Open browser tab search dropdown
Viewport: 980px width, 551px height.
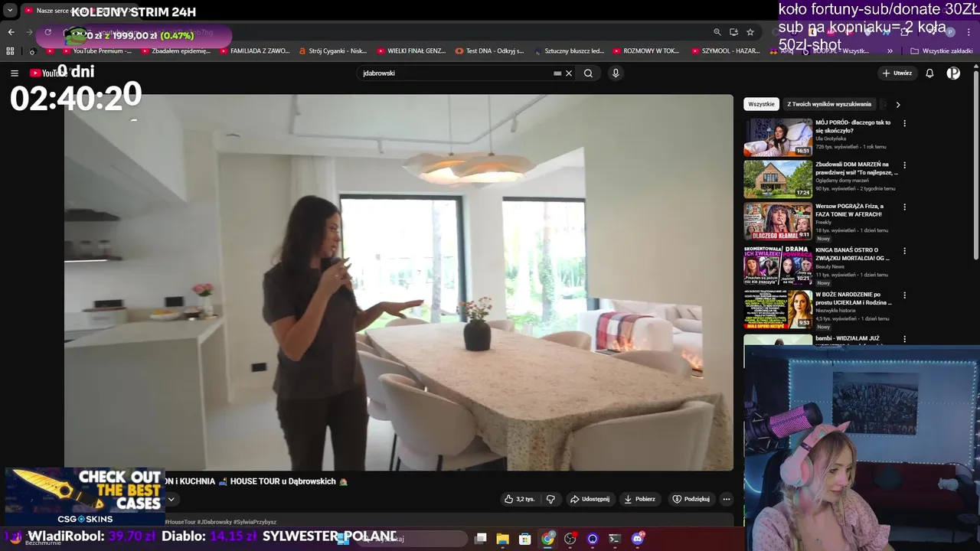pos(10,11)
